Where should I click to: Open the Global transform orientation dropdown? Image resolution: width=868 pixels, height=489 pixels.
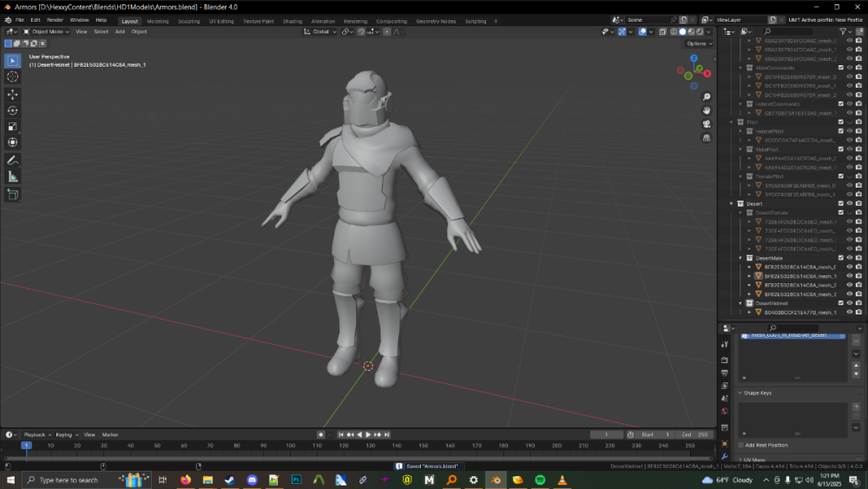click(x=321, y=31)
